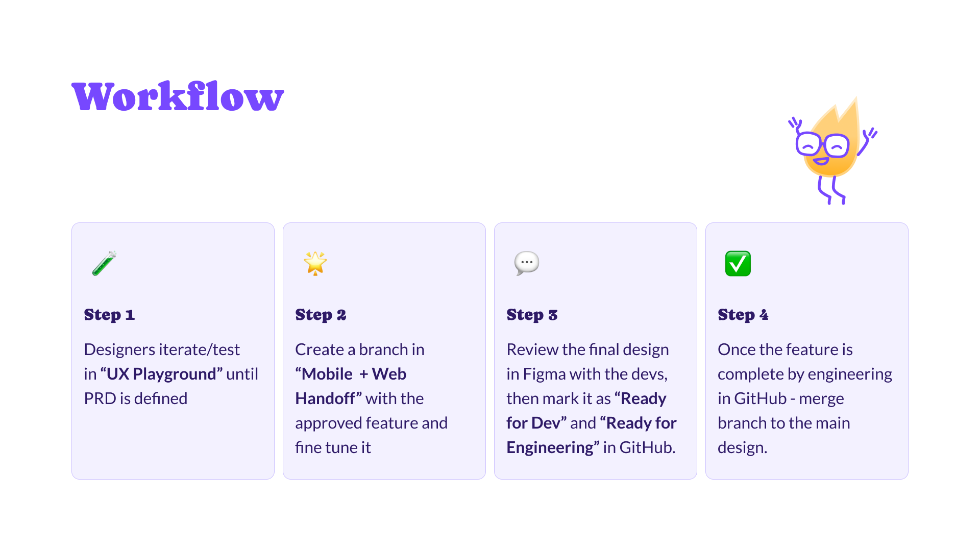Click "in GitHub - merge" text in Step 4
The image size is (980, 551).
(x=780, y=398)
